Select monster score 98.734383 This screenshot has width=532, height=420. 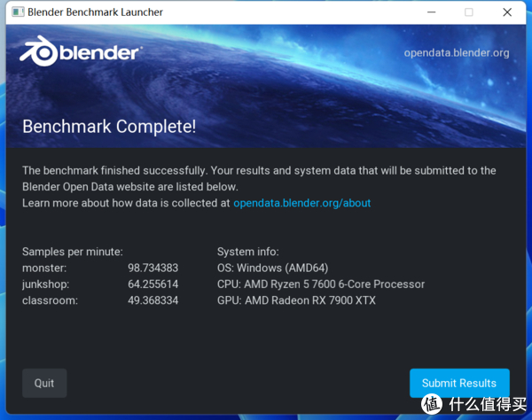[x=153, y=268]
